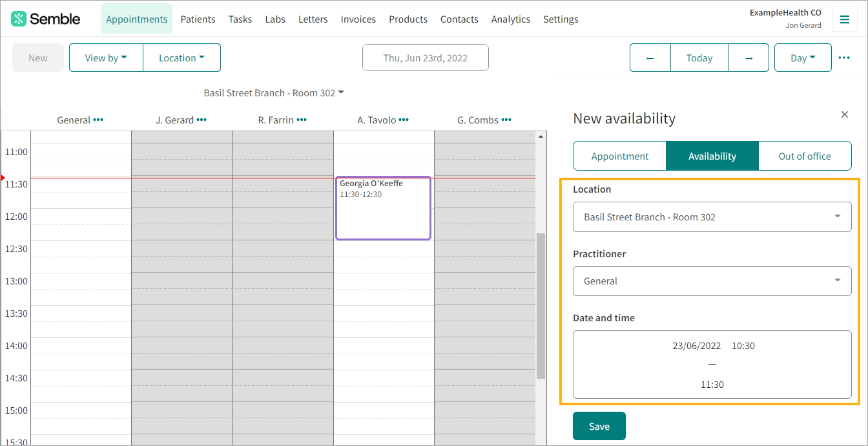The width and height of the screenshot is (868, 446).
Task: Click the G. Combs column header name
Action: pos(478,120)
